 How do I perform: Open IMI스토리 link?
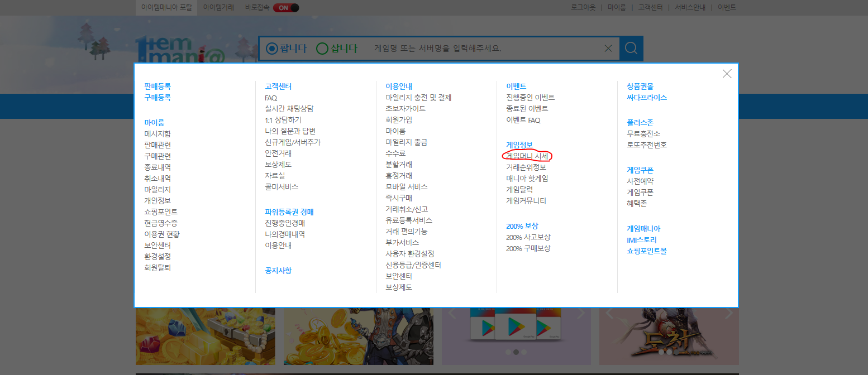pyautogui.click(x=642, y=240)
